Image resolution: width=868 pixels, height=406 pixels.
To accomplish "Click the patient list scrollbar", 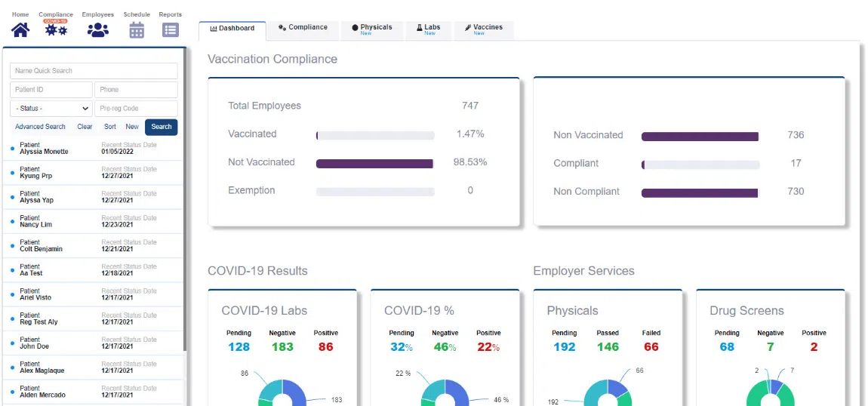I will [185, 226].
